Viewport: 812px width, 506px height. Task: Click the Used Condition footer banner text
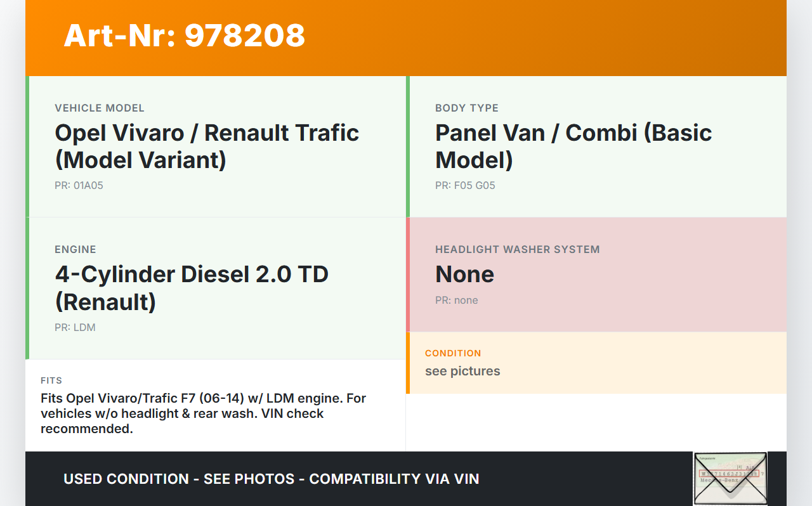point(272,479)
